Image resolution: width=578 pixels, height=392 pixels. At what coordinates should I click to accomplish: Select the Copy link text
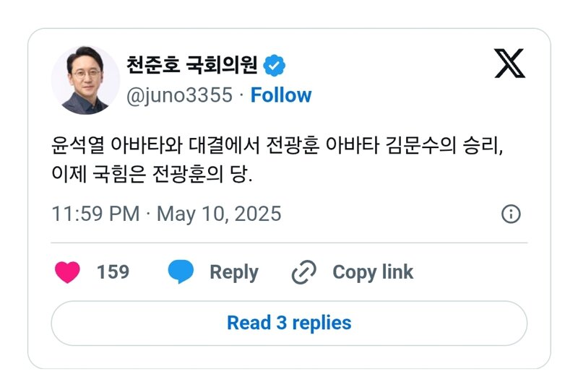click(x=373, y=273)
